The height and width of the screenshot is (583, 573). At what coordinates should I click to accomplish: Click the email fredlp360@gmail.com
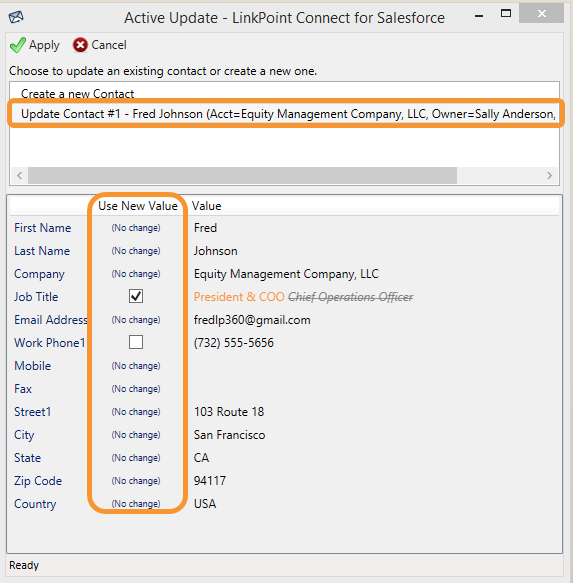point(252,320)
